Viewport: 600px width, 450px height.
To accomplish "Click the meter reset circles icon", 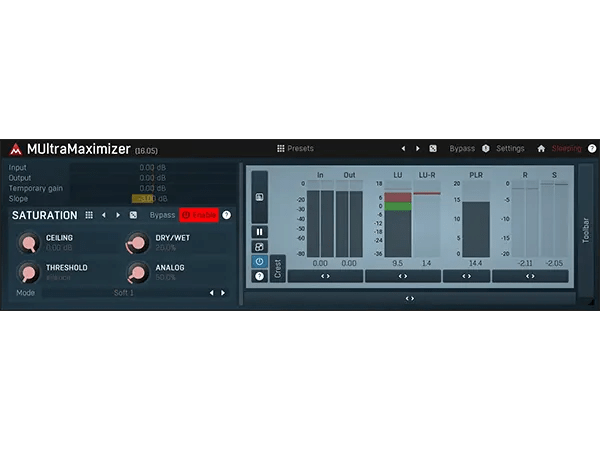I will pos(259,247).
